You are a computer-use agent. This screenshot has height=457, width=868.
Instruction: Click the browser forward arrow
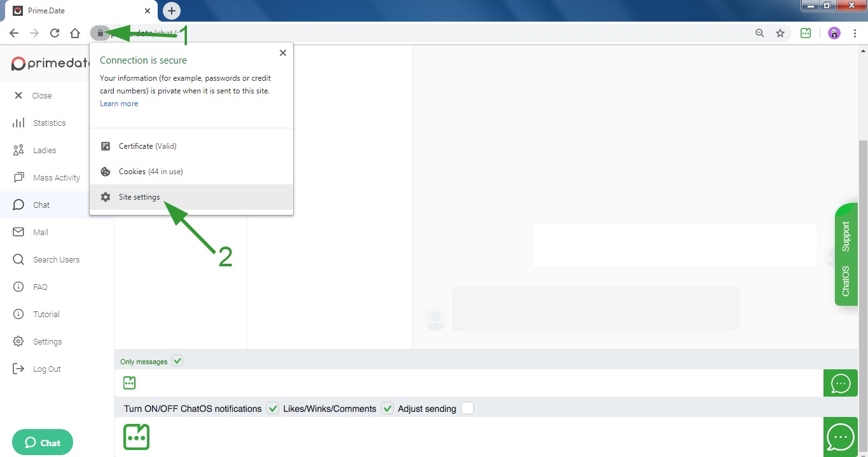(34, 33)
